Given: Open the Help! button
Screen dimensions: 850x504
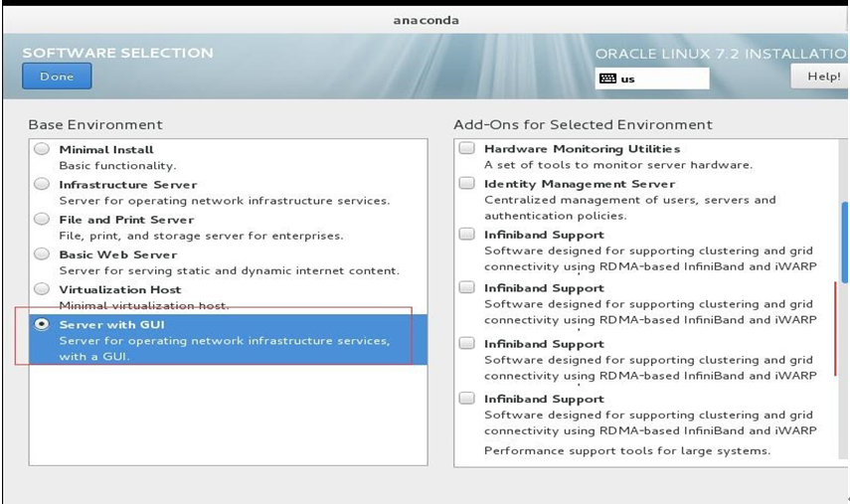Looking at the screenshot, I should 819,76.
